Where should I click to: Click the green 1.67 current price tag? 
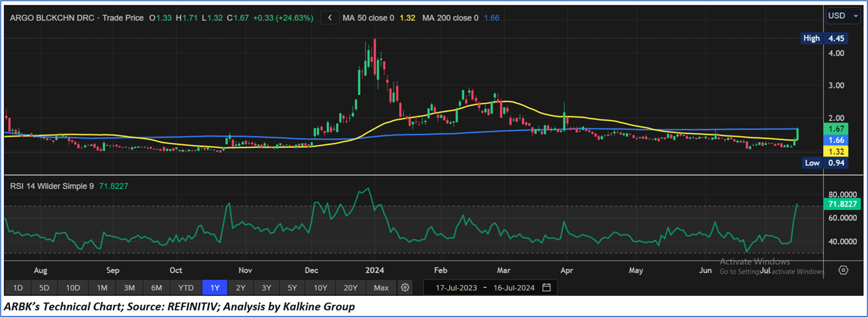[x=836, y=129]
